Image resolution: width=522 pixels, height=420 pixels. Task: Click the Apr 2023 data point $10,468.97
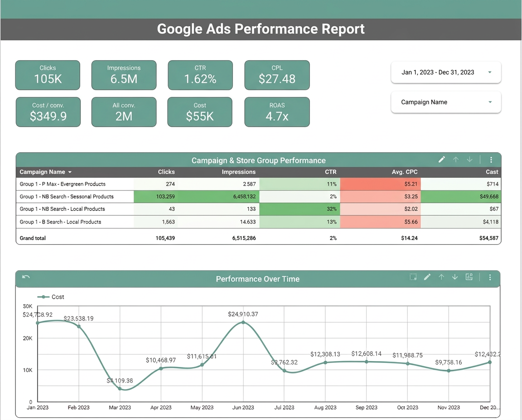(161, 368)
